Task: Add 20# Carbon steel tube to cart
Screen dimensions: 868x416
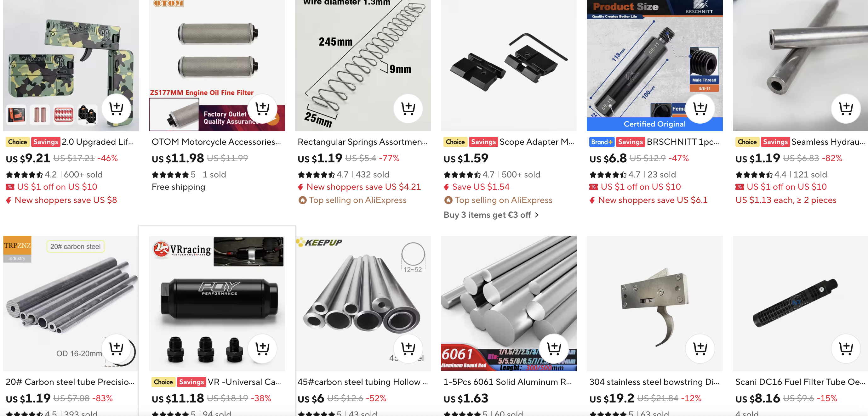Action: [116, 348]
